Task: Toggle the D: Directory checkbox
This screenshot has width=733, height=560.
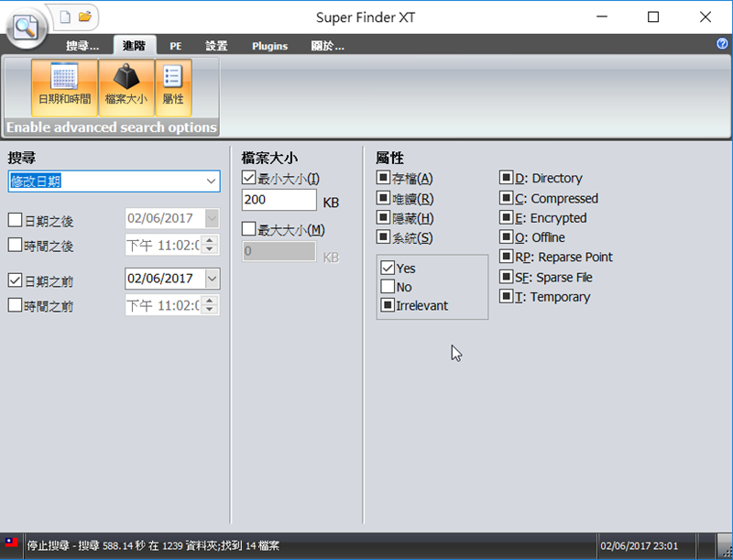Action: (507, 177)
